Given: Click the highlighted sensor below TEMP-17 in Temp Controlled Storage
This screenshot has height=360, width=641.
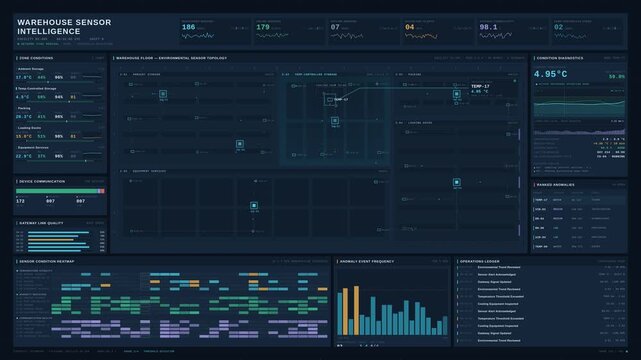Looking at the screenshot, I should [335, 121].
